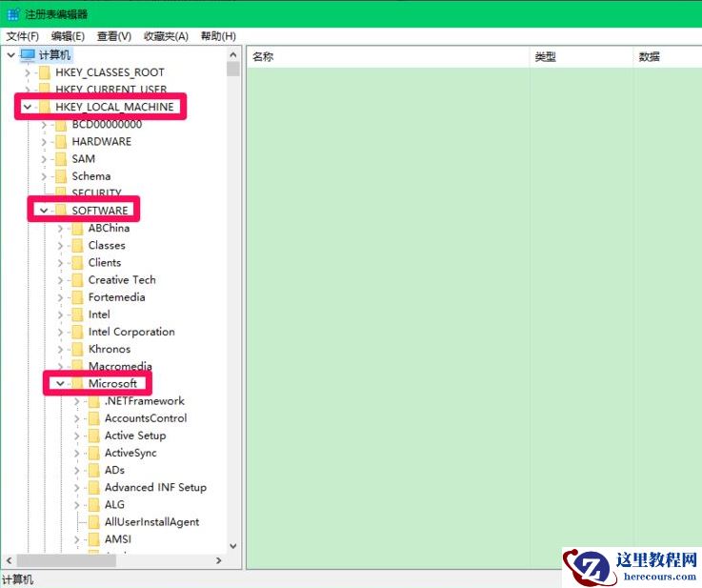Open the 文件(F) menu

click(x=23, y=36)
